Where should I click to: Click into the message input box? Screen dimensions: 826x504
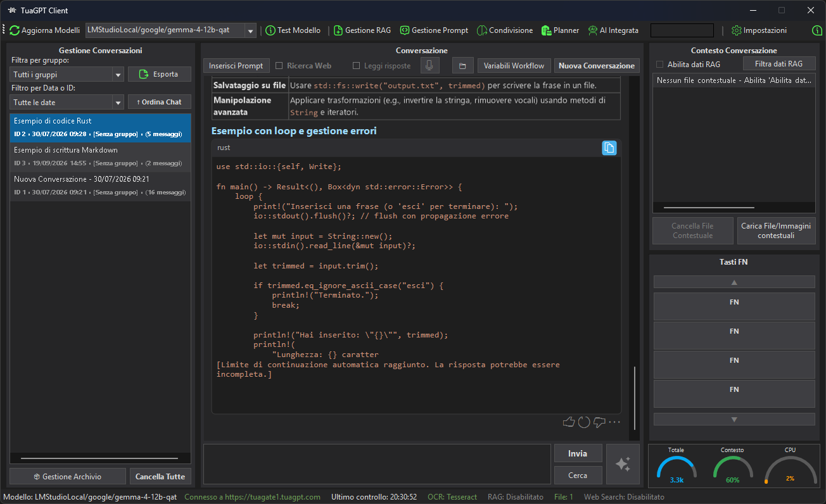377,464
